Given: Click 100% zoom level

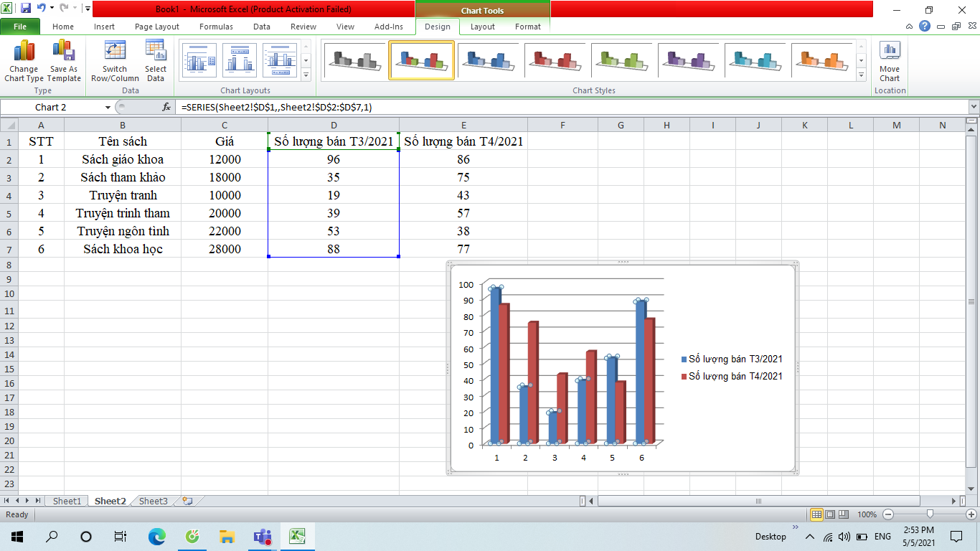Looking at the screenshot, I should tap(867, 514).
